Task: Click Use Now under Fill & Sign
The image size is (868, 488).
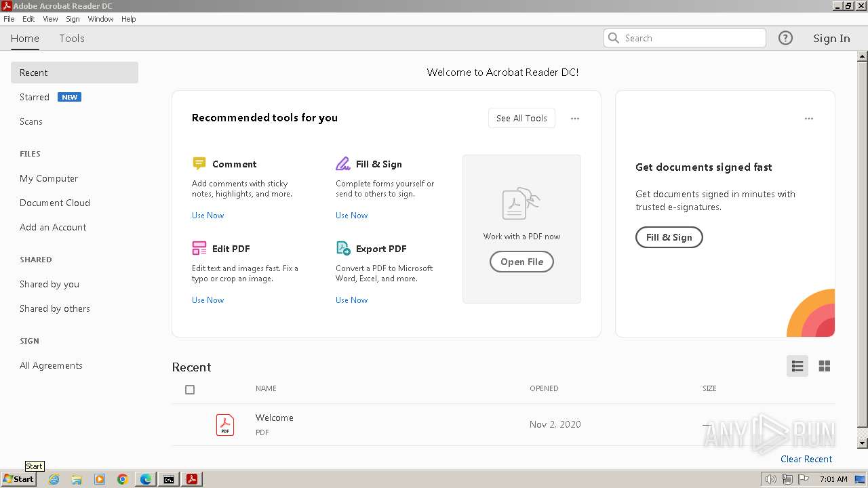Action: (x=351, y=216)
